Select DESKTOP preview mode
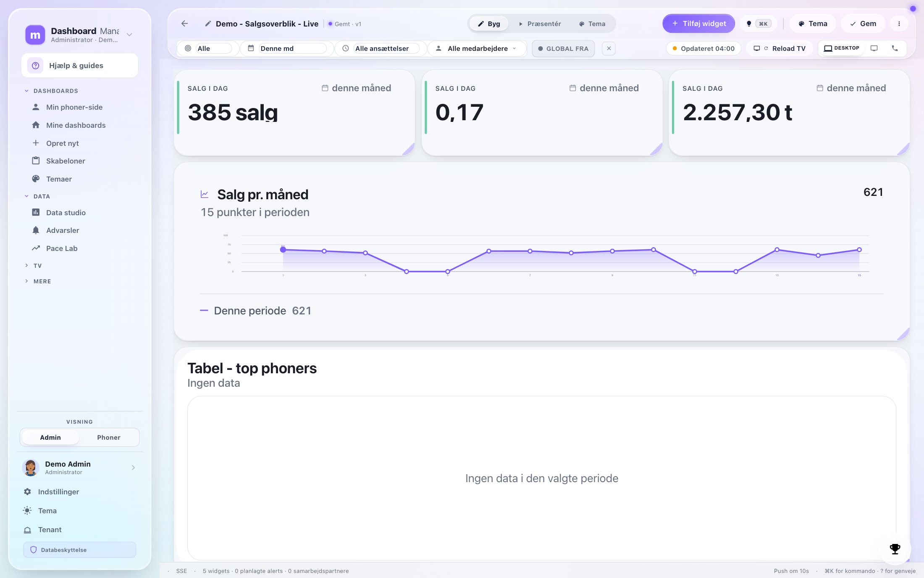 coord(842,48)
